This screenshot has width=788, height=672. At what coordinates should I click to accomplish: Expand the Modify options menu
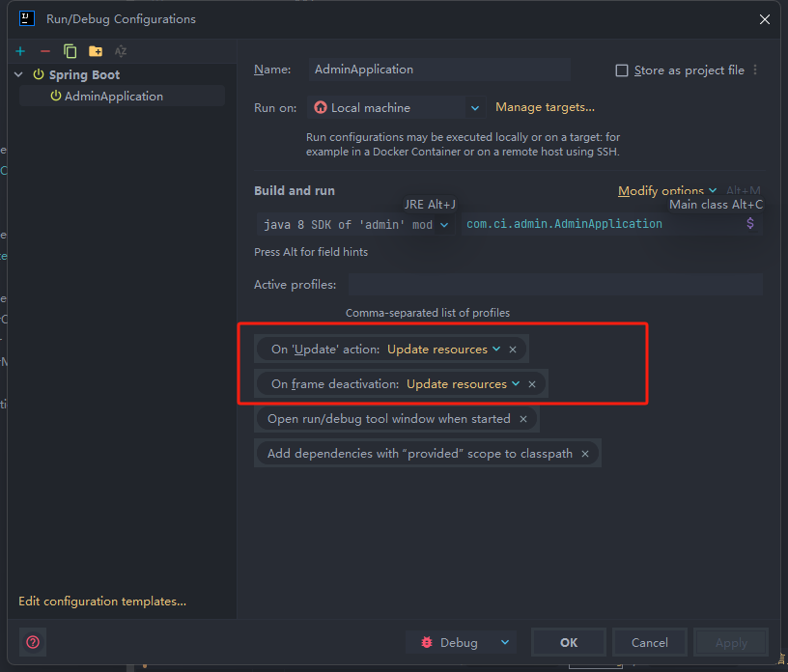click(666, 191)
